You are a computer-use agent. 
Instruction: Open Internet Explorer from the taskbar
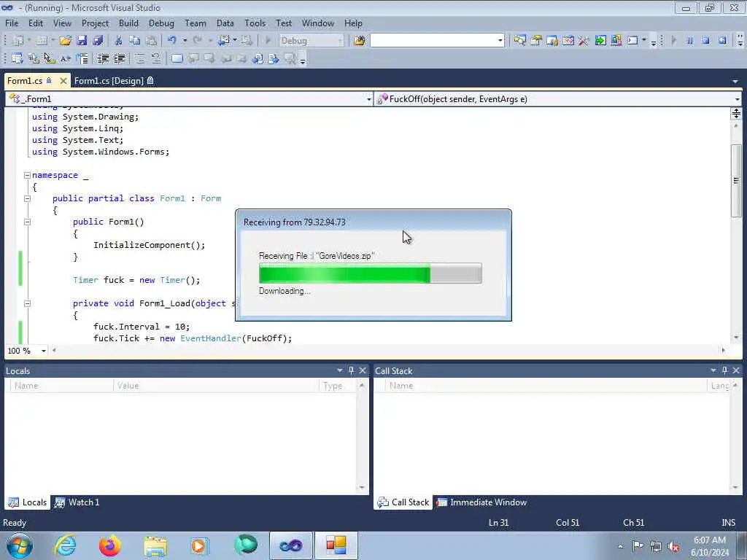tap(65, 545)
